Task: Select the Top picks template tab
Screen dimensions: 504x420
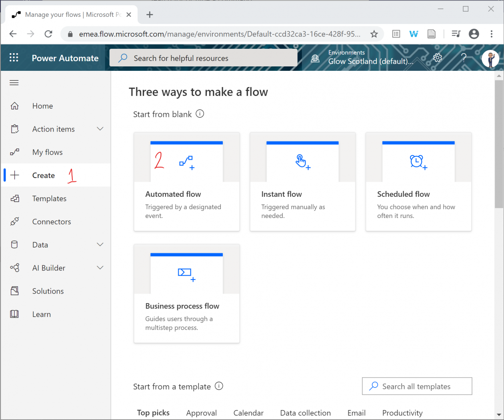Action: click(153, 413)
